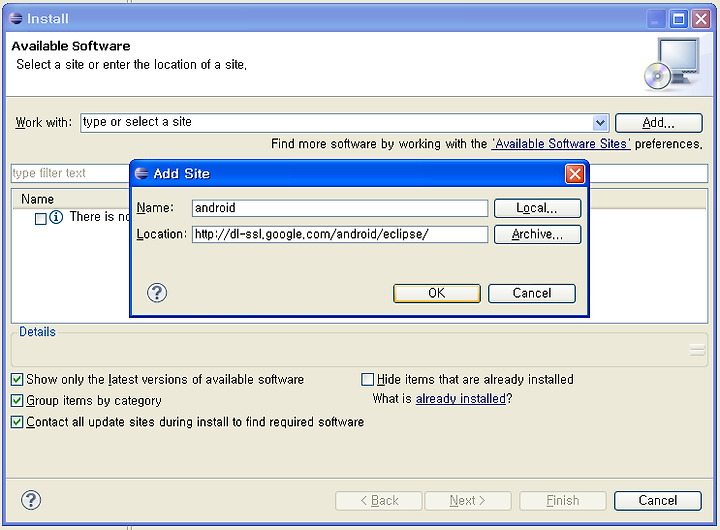Viewport: 720px width, 530px height.
Task: Click the type filter text box
Action: (x=70, y=173)
